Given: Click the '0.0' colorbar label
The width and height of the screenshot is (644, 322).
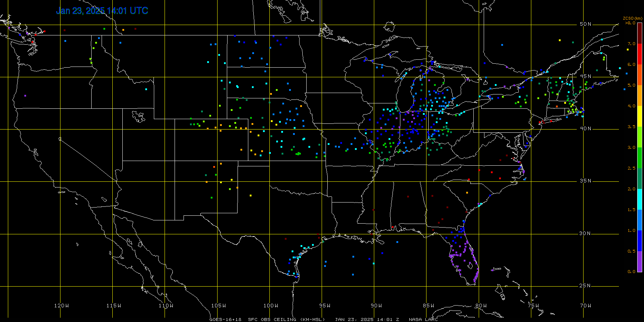Looking at the screenshot, I should [x=631, y=272].
